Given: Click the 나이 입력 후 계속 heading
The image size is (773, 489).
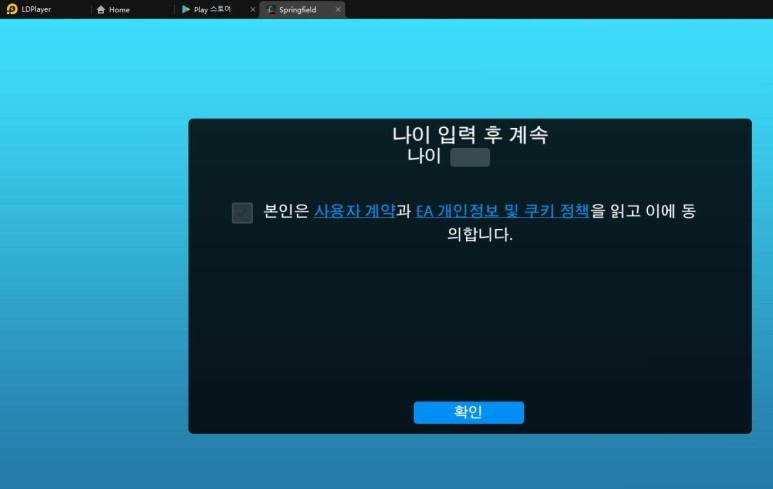Looking at the screenshot, I should [x=470, y=135].
